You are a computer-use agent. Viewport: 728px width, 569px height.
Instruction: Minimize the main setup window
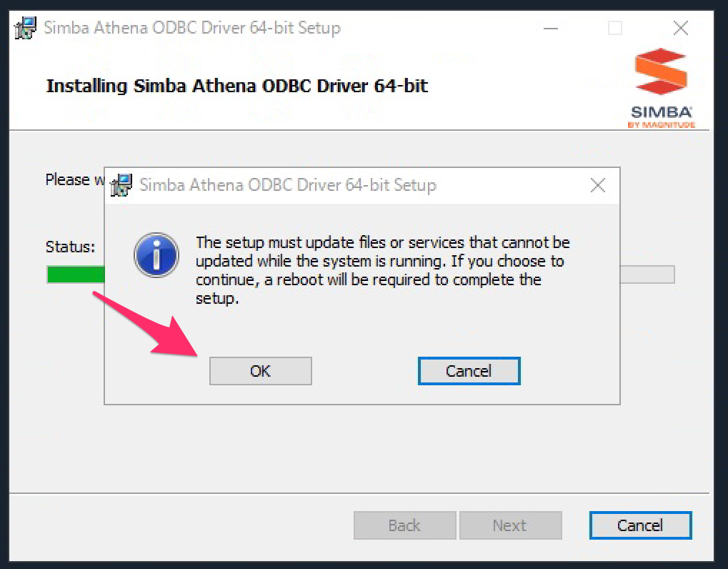(x=550, y=29)
